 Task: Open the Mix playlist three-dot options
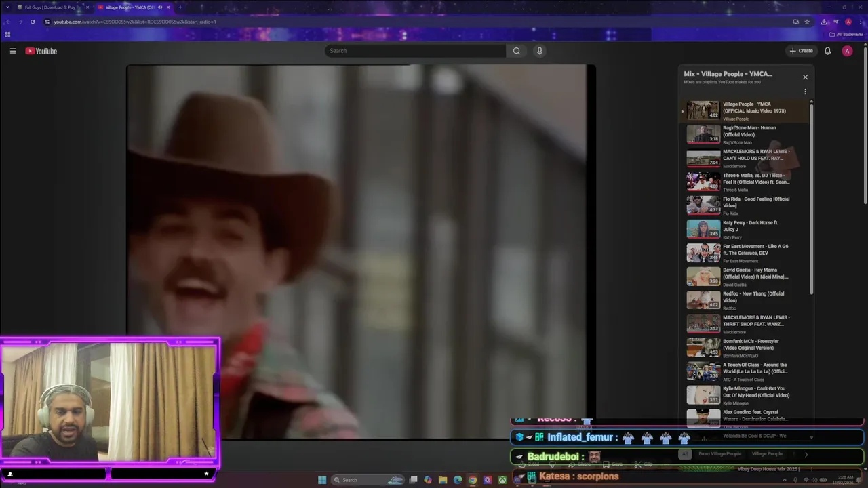coord(805,91)
